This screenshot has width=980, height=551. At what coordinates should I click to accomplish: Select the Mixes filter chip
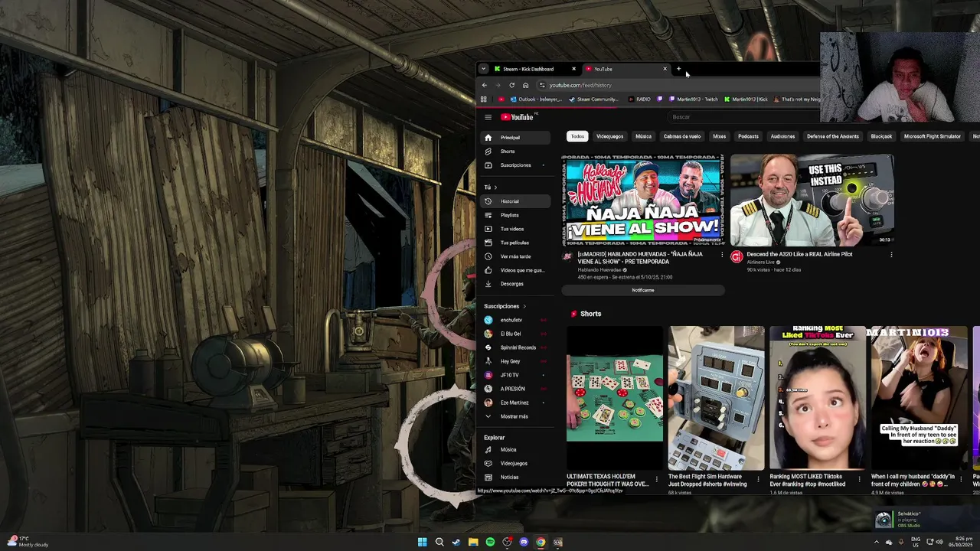click(719, 136)
